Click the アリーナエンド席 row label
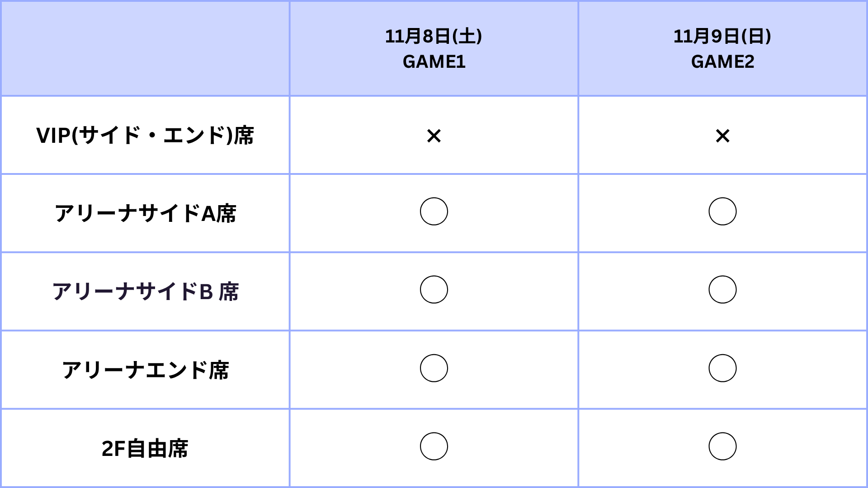Screen dimensions: 868x488 (145, 370)
